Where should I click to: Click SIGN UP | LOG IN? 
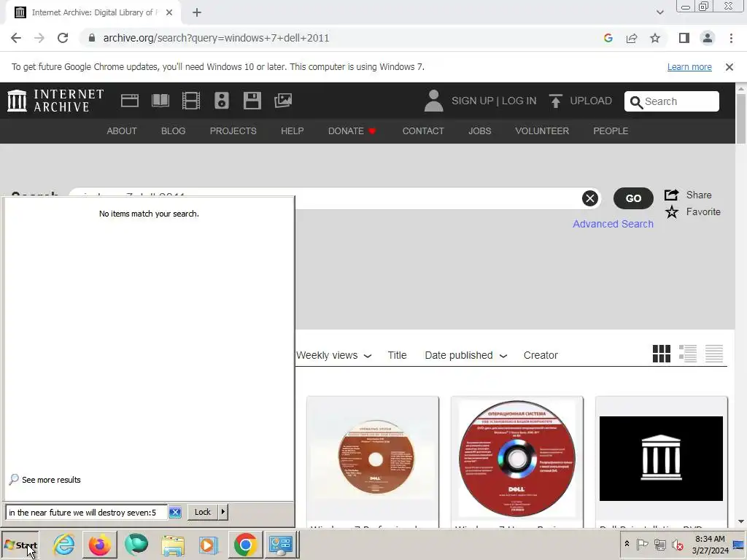(494, 101)
